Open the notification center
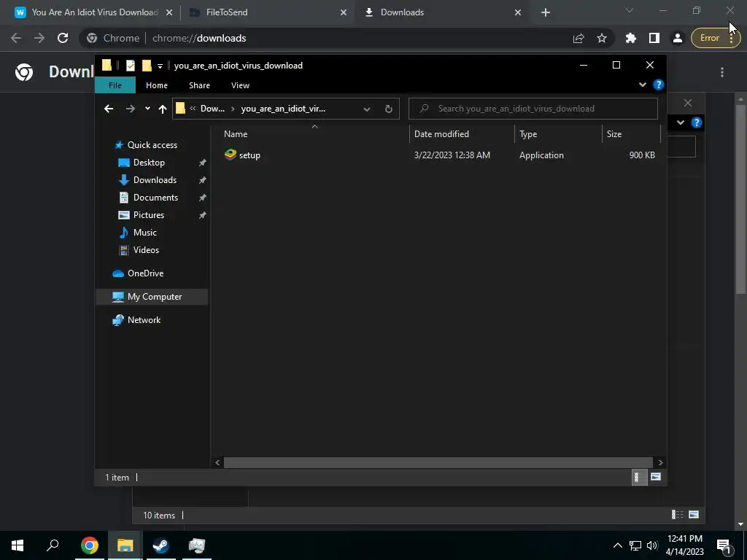 point(724,545)
